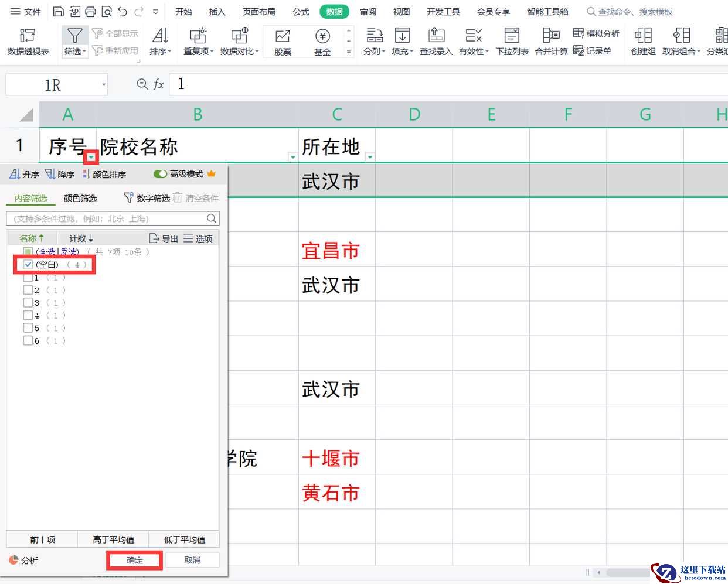Expand the data types gallery arrow
Screen dimensions: 728x584
pyautogui.click(x=349, y=52)
